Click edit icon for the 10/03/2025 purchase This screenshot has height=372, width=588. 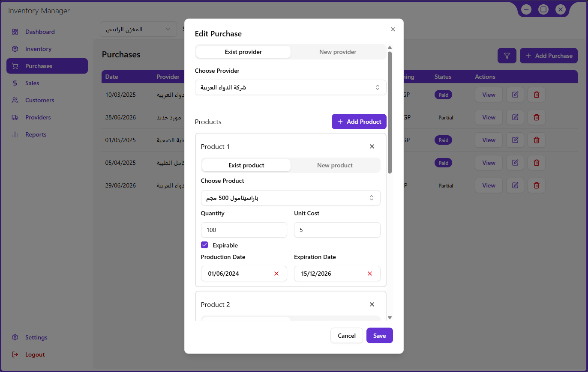tap(515, 95)
